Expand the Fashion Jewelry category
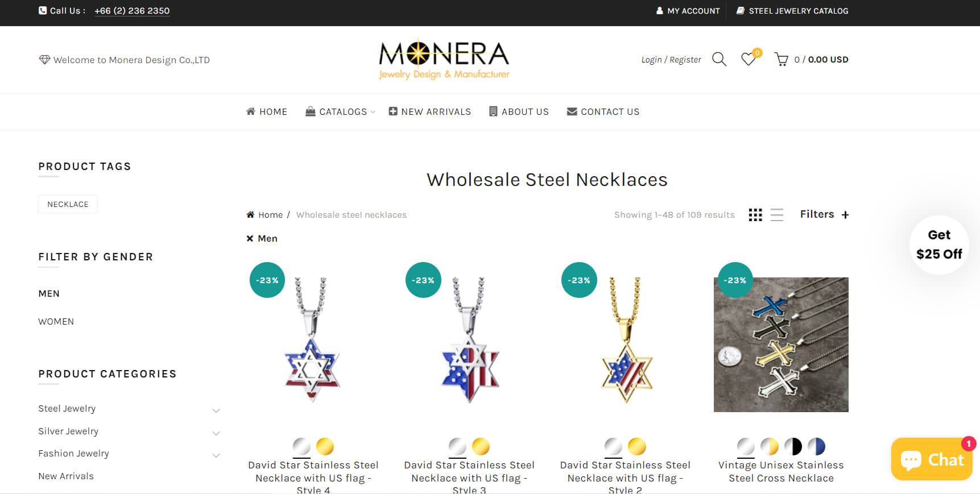 point(216,455)
